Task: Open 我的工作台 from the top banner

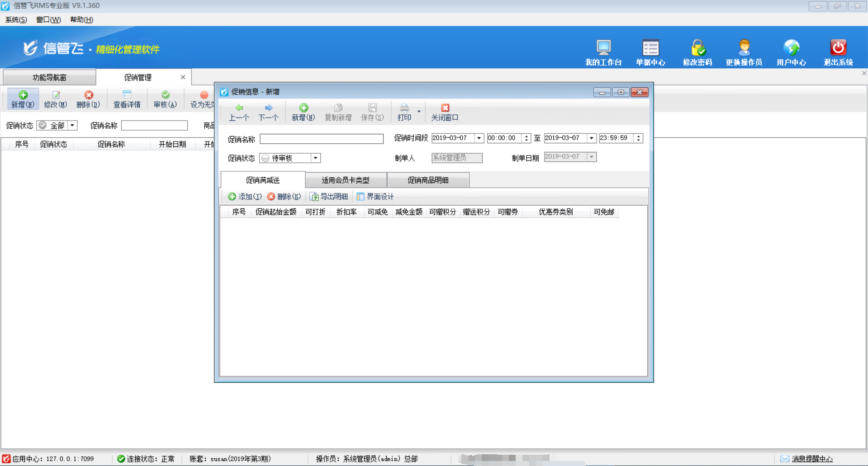Action: tap(603, 51)
